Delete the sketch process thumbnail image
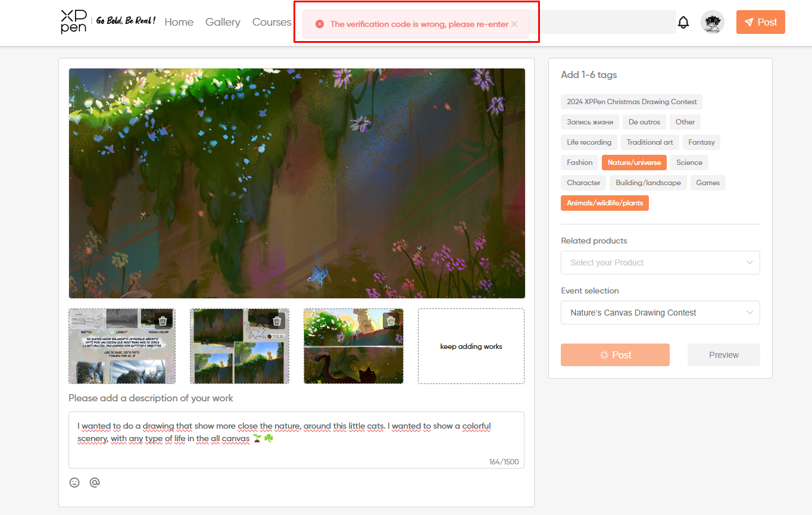Viewport: 812px width, 515px height. pos(163,321)
